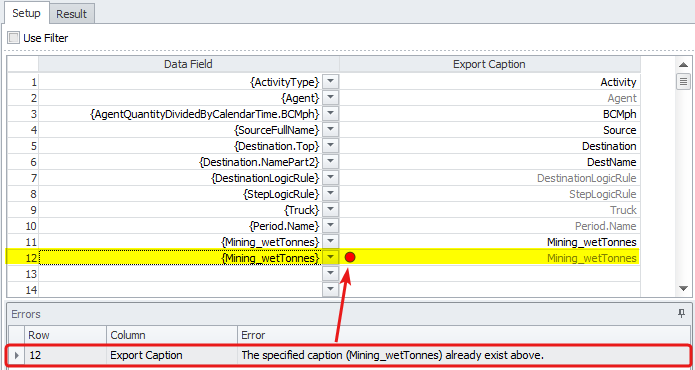Select the Period.Name export caption cell
Screen dimensions: 695x370
pos(489,226)
